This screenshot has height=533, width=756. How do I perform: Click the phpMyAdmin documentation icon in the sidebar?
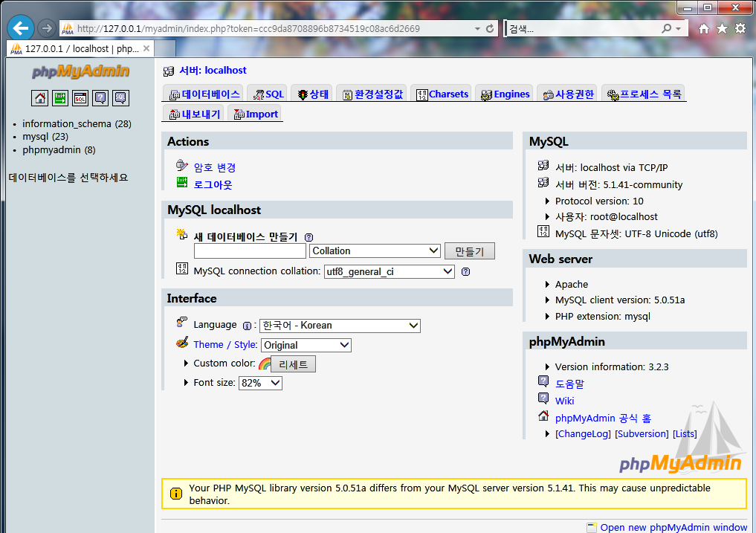100,98
